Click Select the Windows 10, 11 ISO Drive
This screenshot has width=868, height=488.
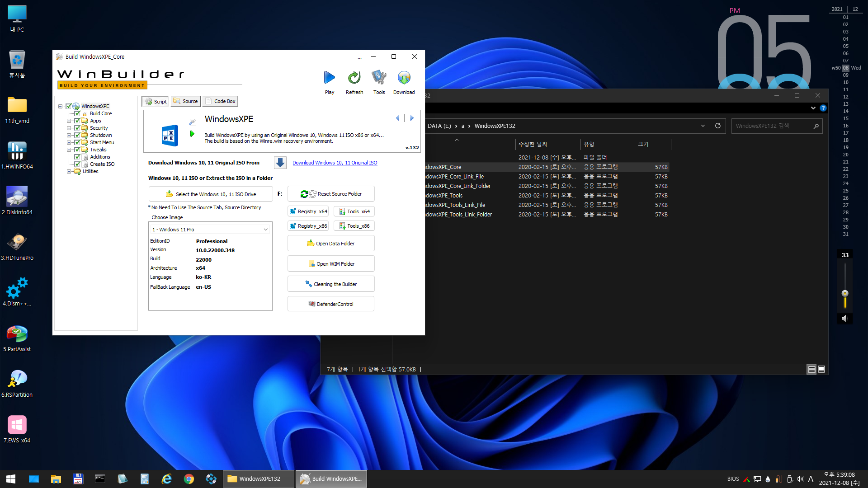pos(211,194)
